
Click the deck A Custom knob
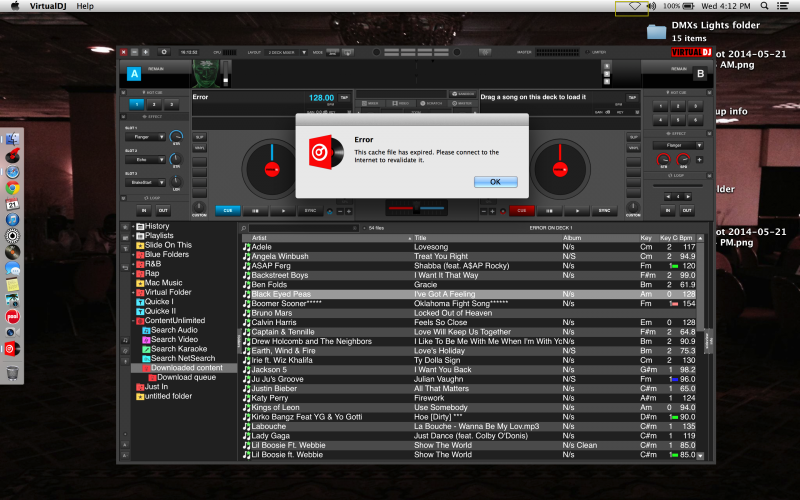coord(199,207)
